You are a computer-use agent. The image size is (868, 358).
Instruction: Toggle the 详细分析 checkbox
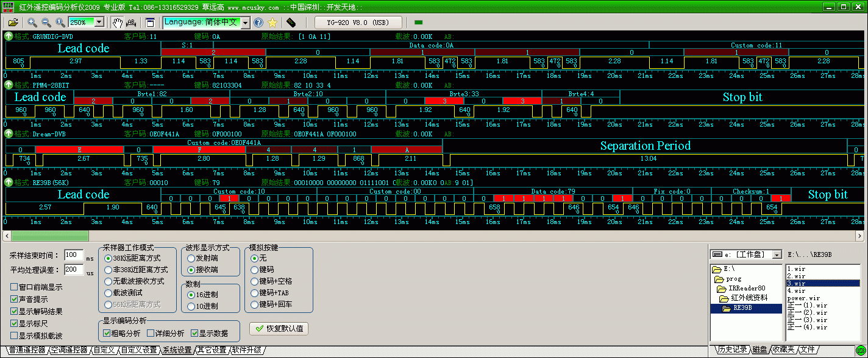click(x=151, y=333)
